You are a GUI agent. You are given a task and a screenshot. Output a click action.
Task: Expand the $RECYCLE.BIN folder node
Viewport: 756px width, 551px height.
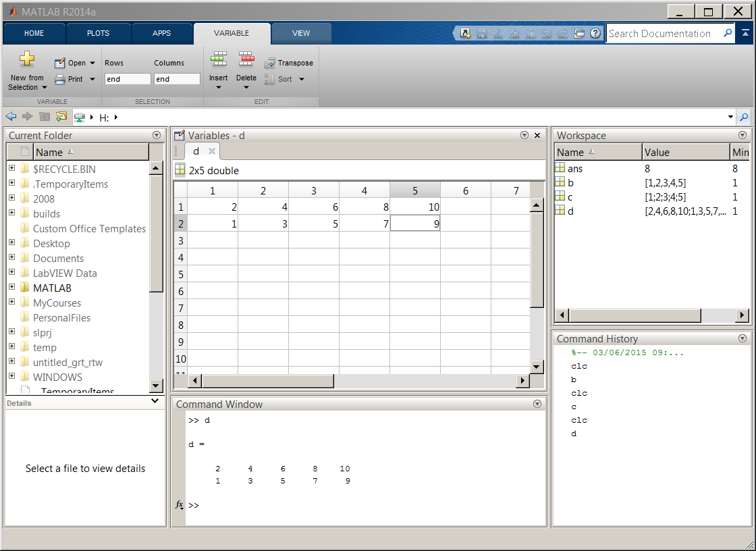(x=11, y=168)
